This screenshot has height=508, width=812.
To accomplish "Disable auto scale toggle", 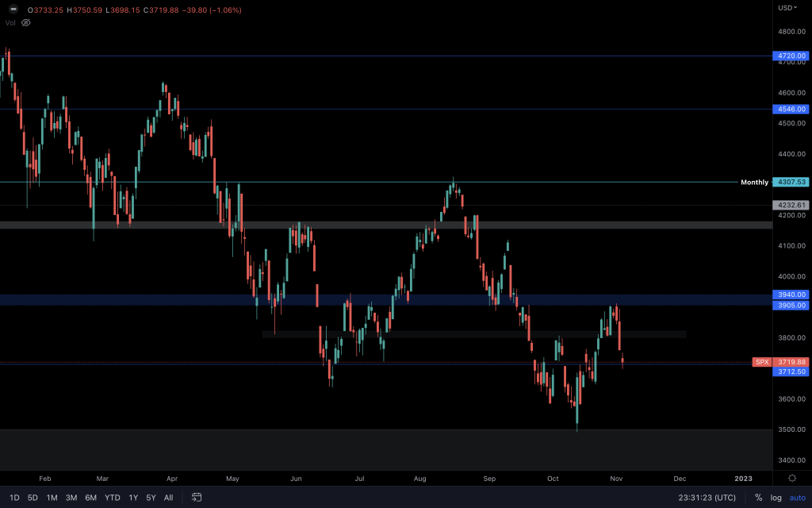I will (x=797, y=498).
